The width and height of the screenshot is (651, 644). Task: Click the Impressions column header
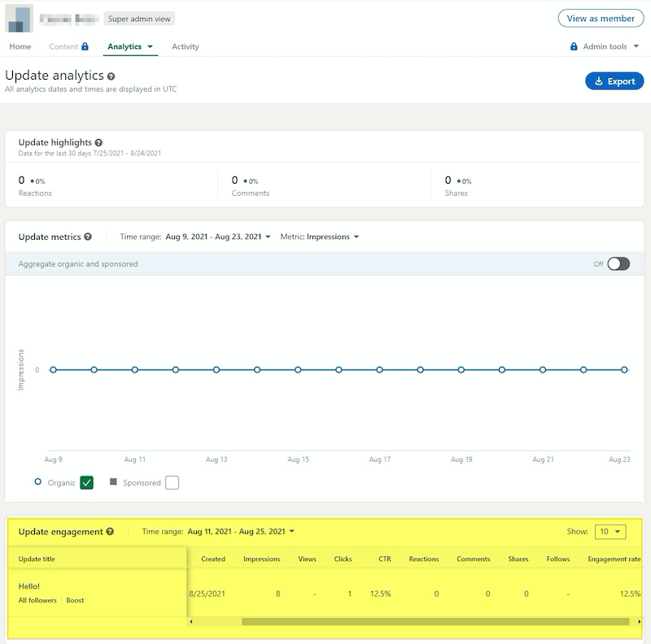click(x=261, y=559)
